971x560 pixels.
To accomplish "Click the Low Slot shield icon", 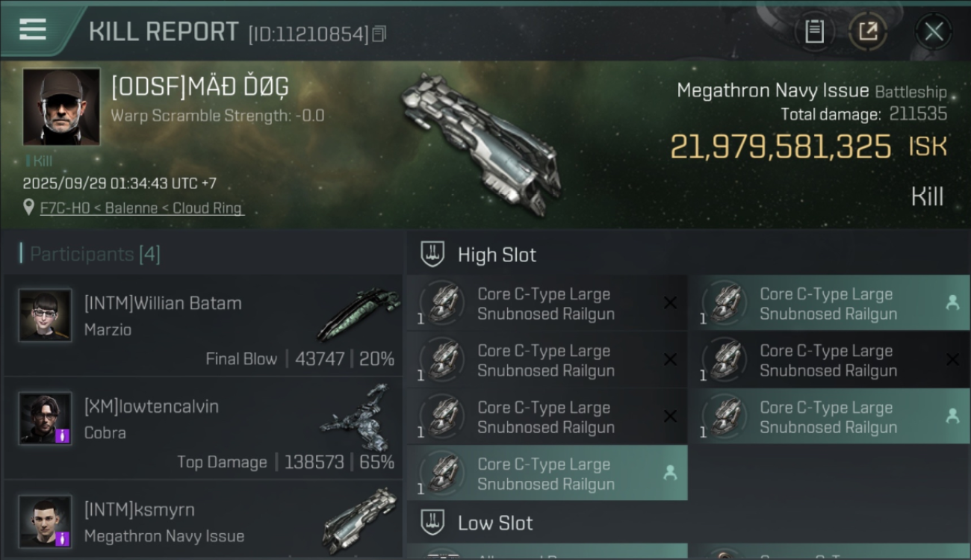I will pyautogui.click(x=432, y=522).
